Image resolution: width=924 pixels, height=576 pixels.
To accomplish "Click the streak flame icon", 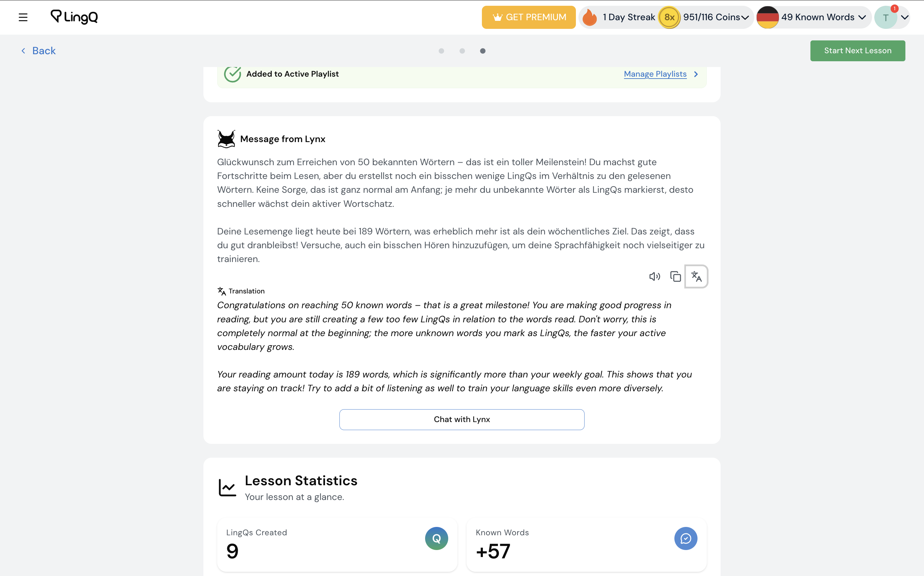I will [x=590, y=18].
